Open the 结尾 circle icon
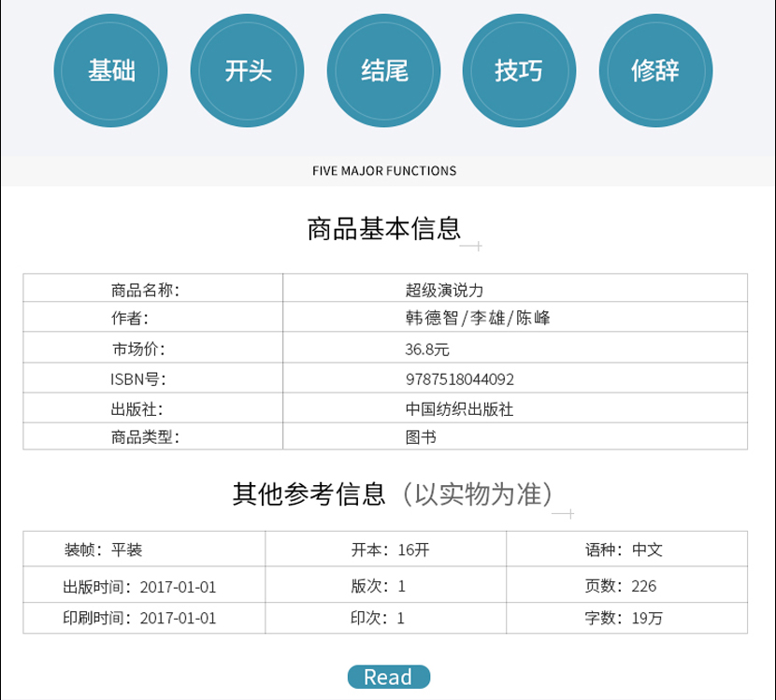Image resolution: width=776 pixels, height=700 pixels. tap(384, 71)
